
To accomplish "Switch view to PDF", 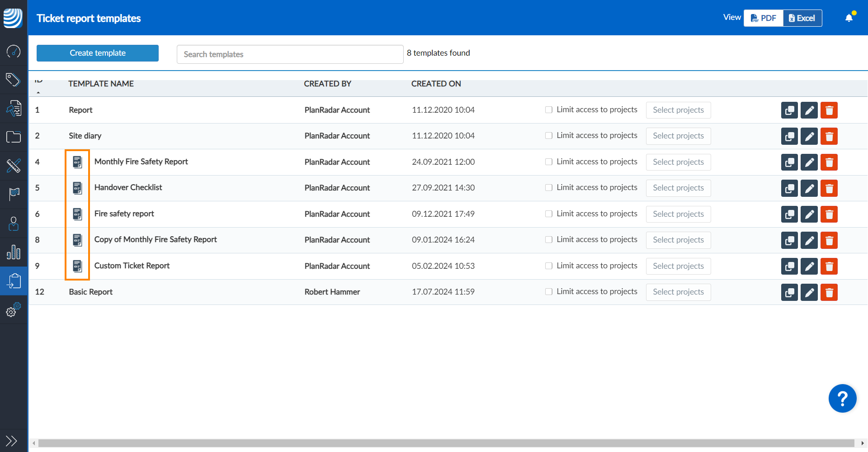I will click(x=764, y=18).
